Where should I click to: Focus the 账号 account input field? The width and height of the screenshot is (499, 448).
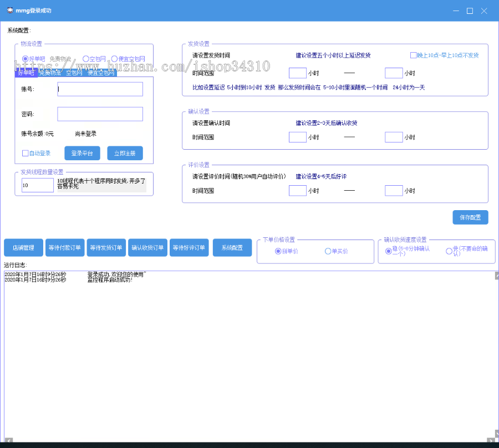click(x=100, y=89)
